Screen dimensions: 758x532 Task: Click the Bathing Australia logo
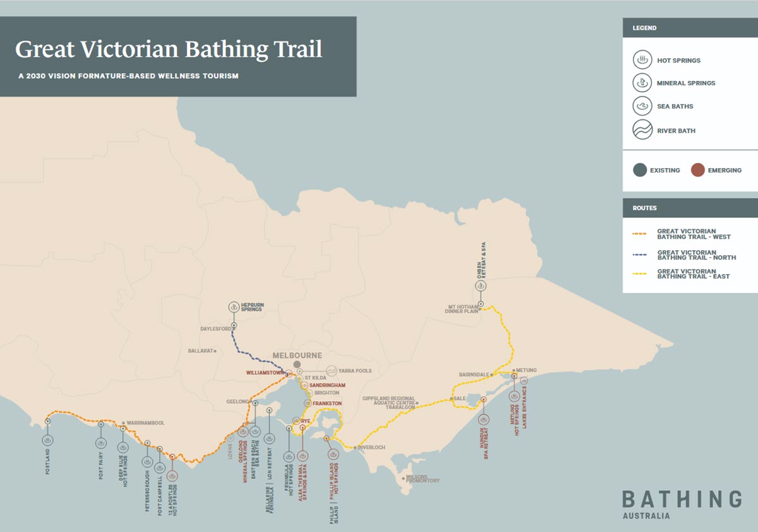(x=681, y=504)
